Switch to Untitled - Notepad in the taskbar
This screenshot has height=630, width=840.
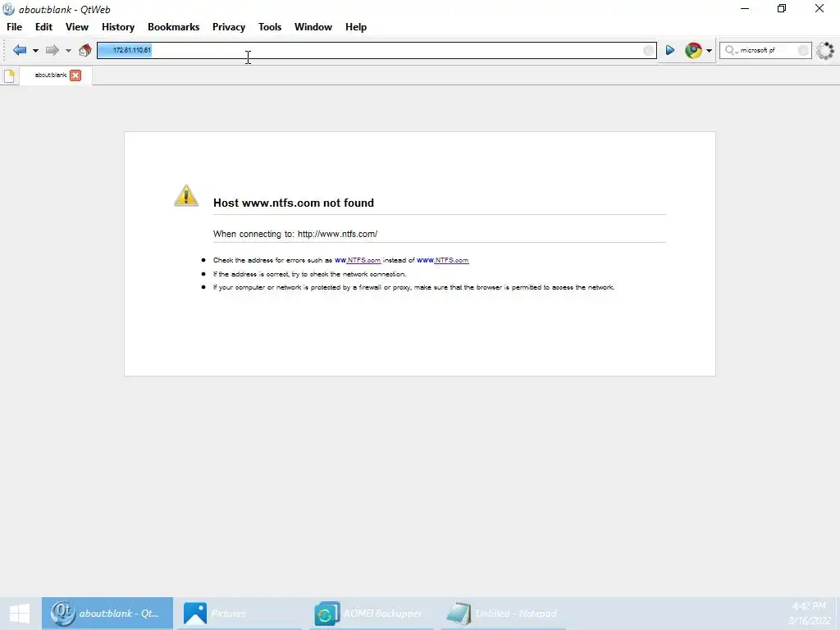coord(504,614)
